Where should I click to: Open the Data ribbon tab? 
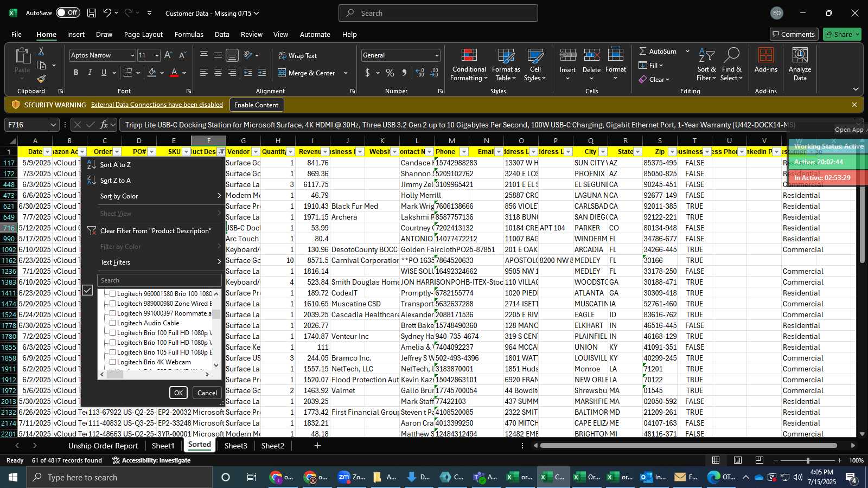click(222, 34)
